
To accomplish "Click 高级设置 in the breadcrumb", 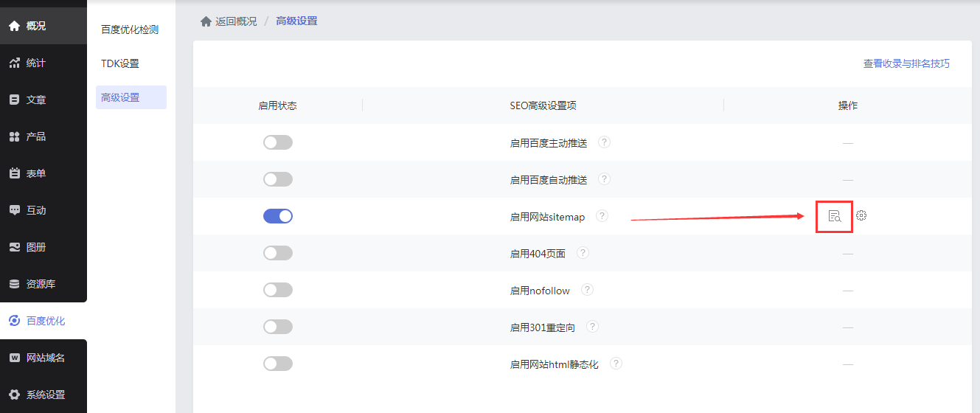I will pos(296,21).
